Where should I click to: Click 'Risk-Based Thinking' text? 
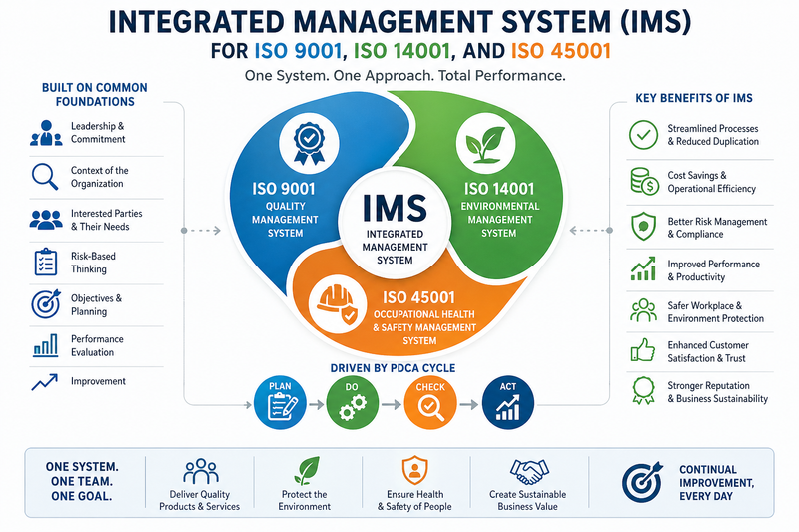pos(93,263)
